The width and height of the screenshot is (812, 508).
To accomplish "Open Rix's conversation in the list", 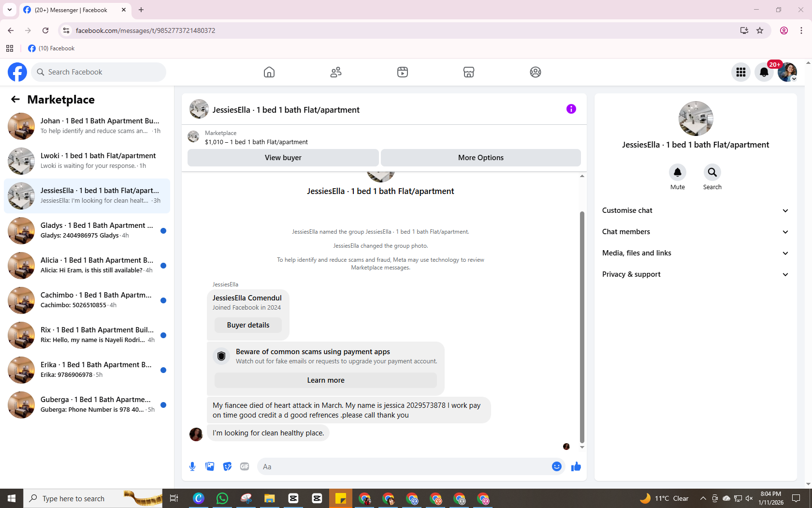I will (x=87, y=335).
